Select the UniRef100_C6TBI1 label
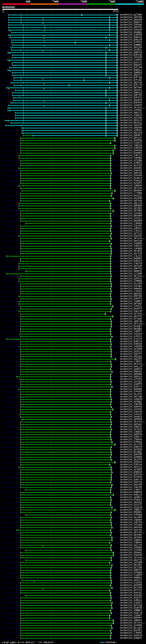Image resolution: width=146 pixels, height=644 pixels. click(x=131, y=50)
